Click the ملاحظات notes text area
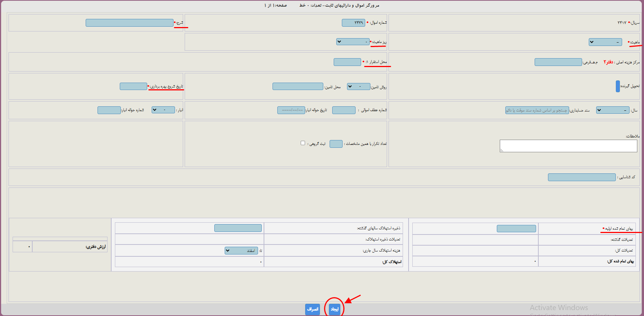This screenshot has width=644, height=316. point(568,146)
